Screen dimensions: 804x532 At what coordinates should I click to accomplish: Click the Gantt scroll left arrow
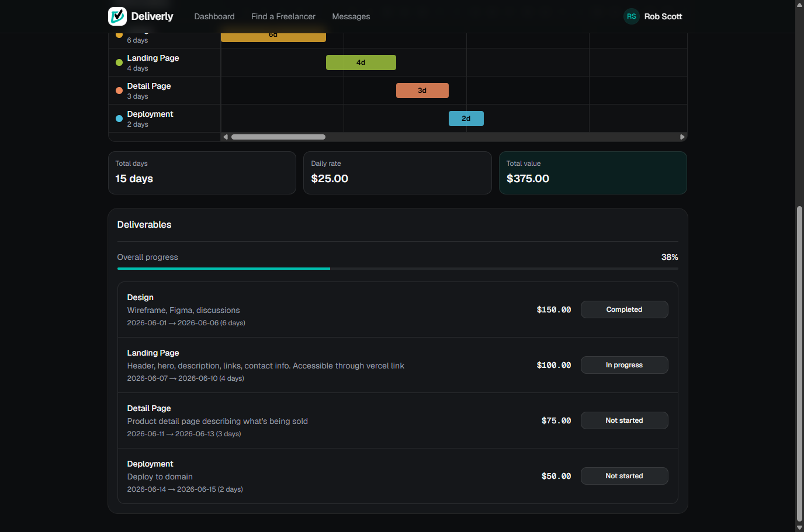click(x=226, y=137)
